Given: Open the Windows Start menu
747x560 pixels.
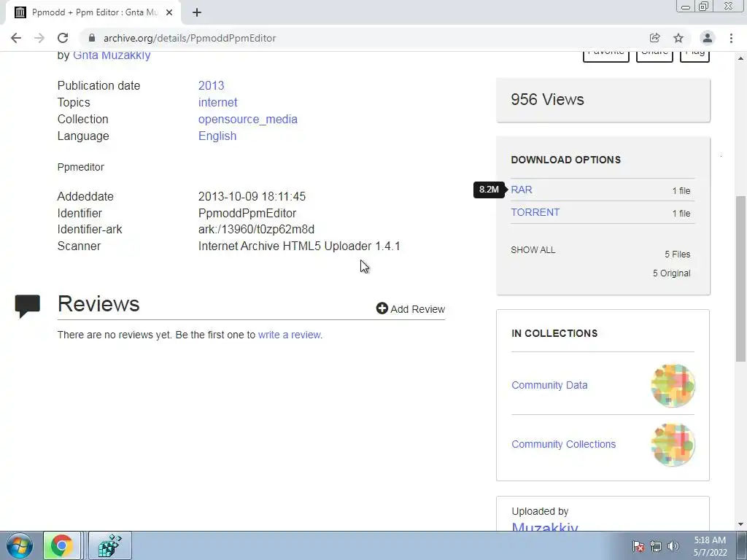Looking at the screenshot, I should pos(20,545).
